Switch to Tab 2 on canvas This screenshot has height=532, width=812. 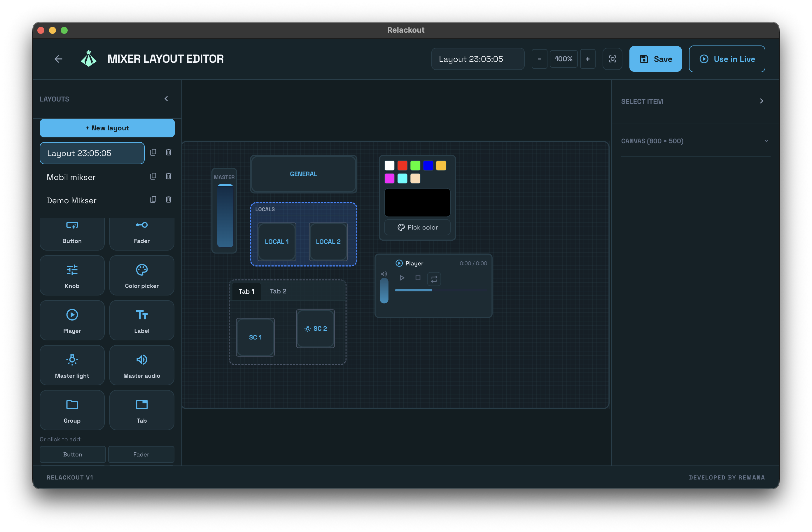point(278,291)
